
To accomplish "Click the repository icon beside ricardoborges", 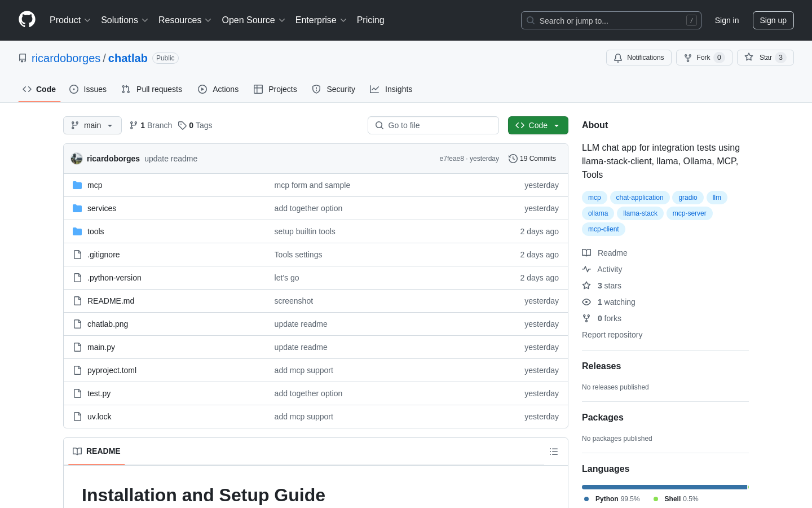I will tap(23, 58).
